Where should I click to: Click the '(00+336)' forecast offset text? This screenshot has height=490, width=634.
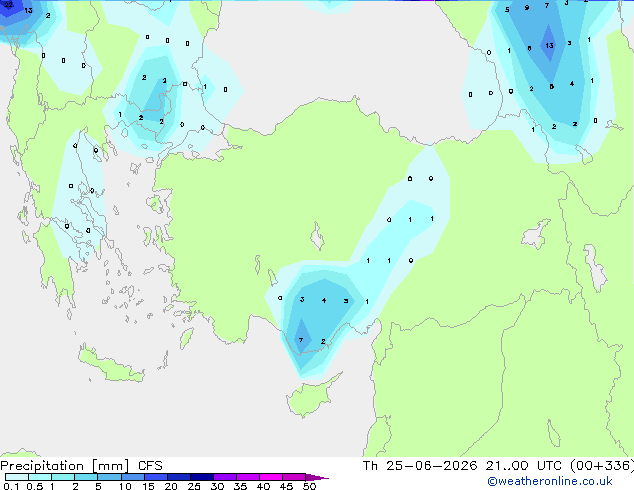(602, 466)
